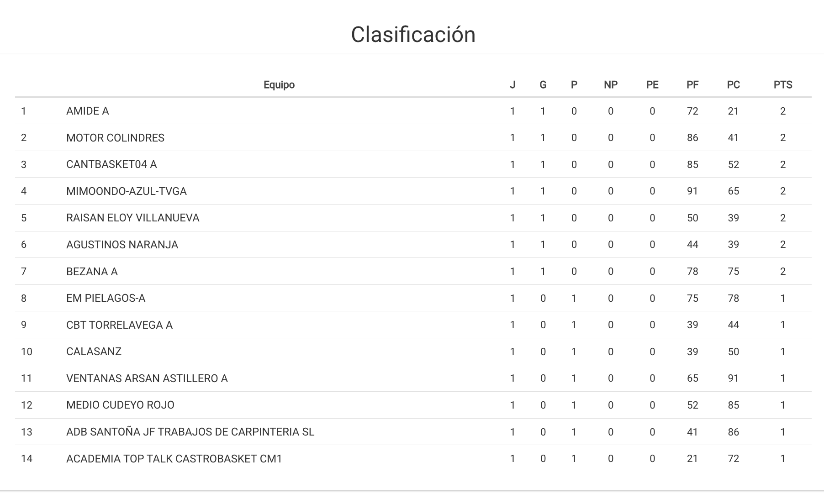Click AGUSTINOS NARANJA team name

coord(122,245)
